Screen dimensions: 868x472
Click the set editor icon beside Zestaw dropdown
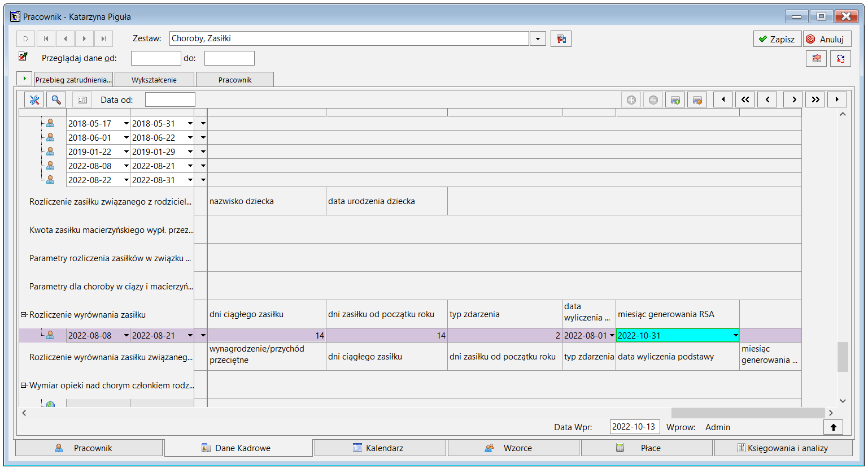tap(561, 39)
